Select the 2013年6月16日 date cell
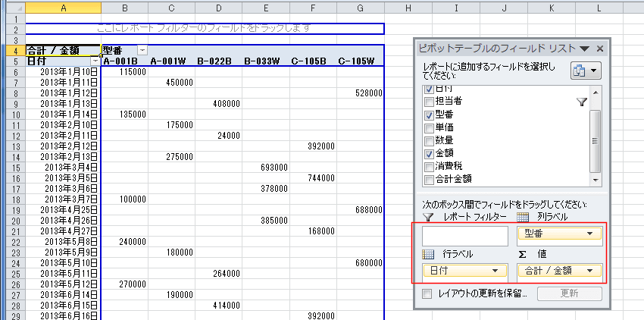Image resolution: width=644 pixels, height=320 pixels. [63, 316]
